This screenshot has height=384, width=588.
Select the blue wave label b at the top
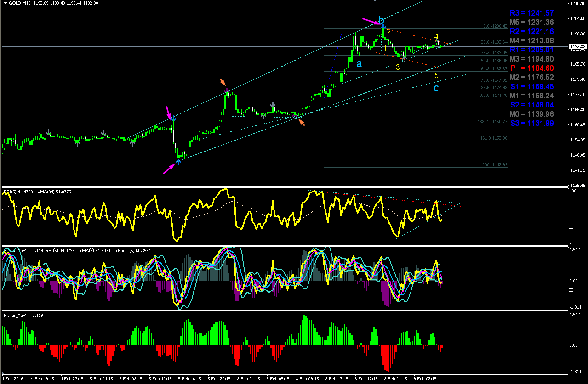(x=381, y=20)
